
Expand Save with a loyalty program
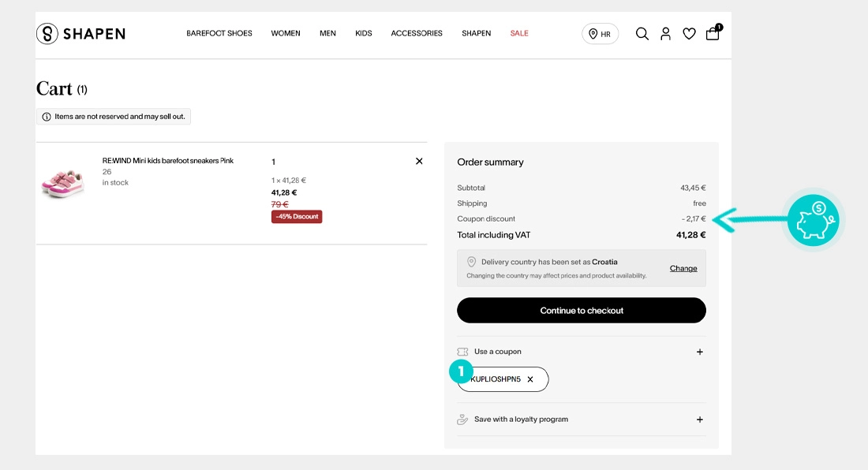(x=582, y=420)
